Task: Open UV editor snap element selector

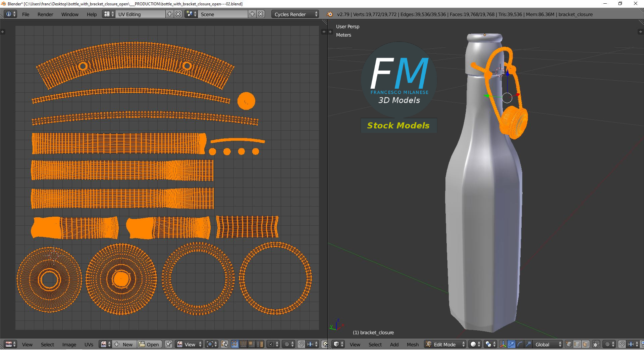Action: [313, 344]
